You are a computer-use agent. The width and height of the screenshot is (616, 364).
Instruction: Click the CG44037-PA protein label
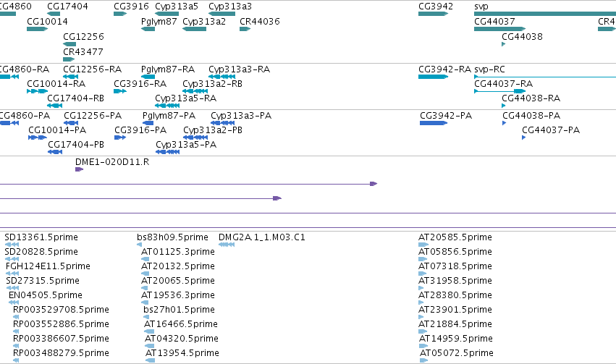(551, 130)
